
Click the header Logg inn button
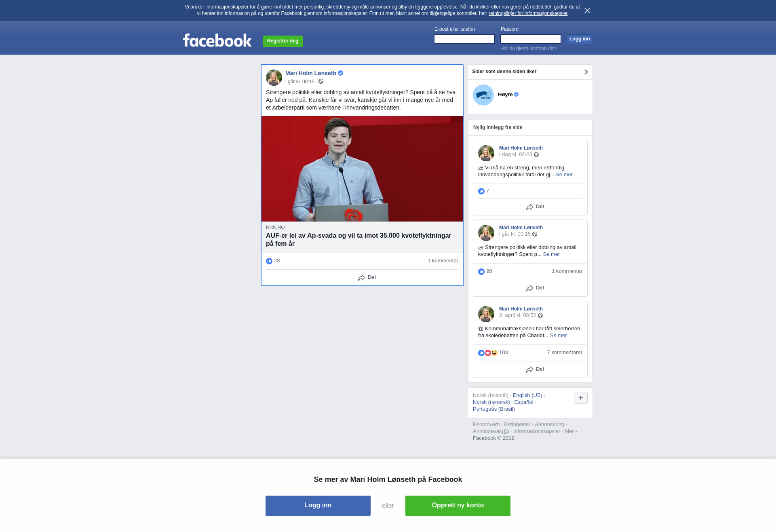[x=580, y=39]
